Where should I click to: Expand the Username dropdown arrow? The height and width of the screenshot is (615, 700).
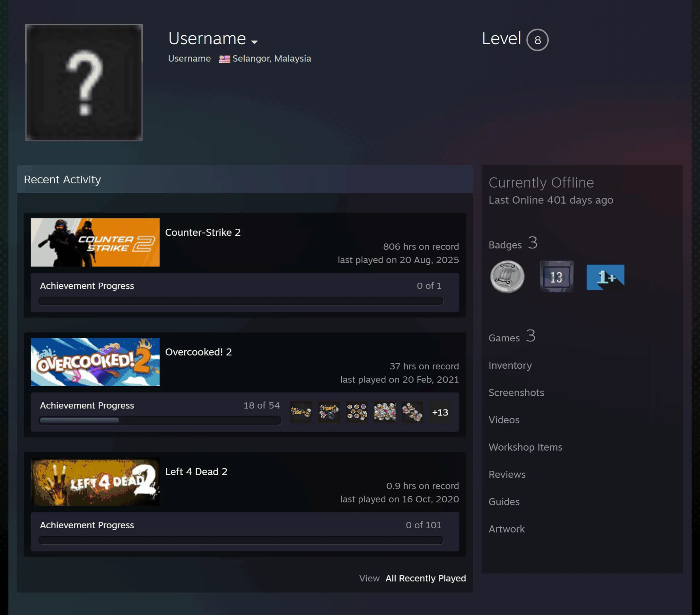254,42
